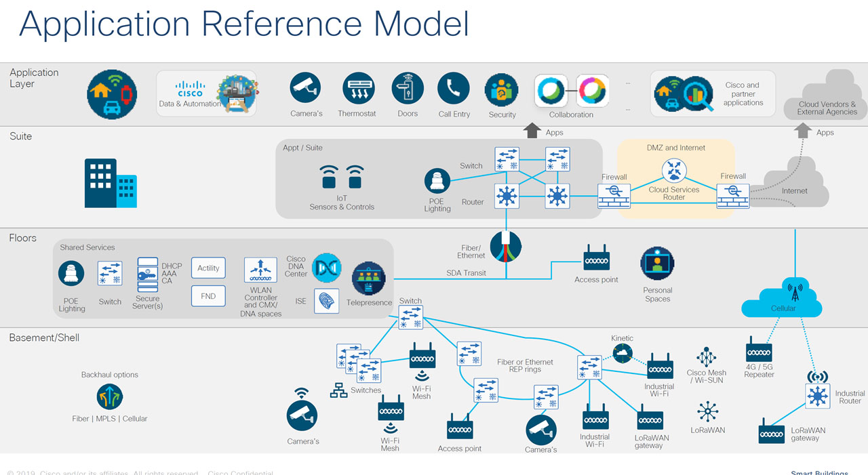Click the Telepresence icon in Shared Services
This screenshot has height=475, width=868.
[369, 276]
